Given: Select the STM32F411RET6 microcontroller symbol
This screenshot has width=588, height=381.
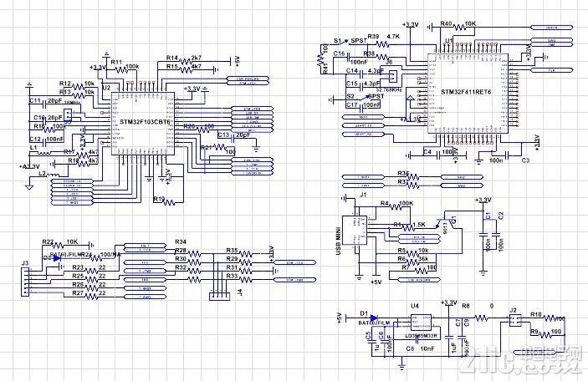Looking at the screenshot, I should (x=468, y=94).
